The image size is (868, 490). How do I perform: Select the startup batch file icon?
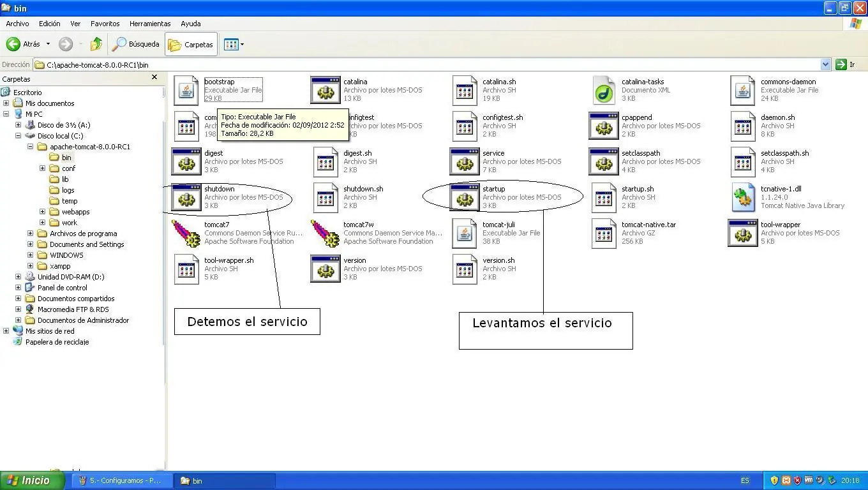465,198
